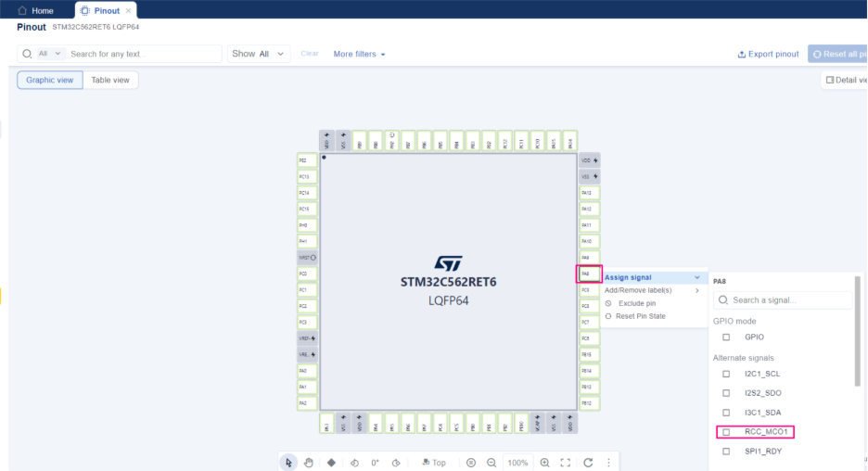Select the VSS power pin on right side
868x471 pixels.
[x=590, y=176]
